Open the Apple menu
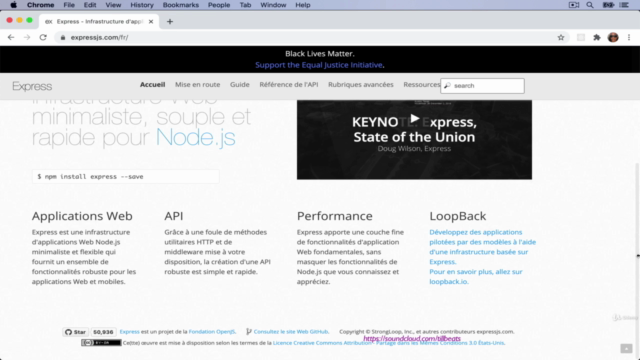Image resolution: width=640 pixels, height=360 pixels. (x=13, y=5)
